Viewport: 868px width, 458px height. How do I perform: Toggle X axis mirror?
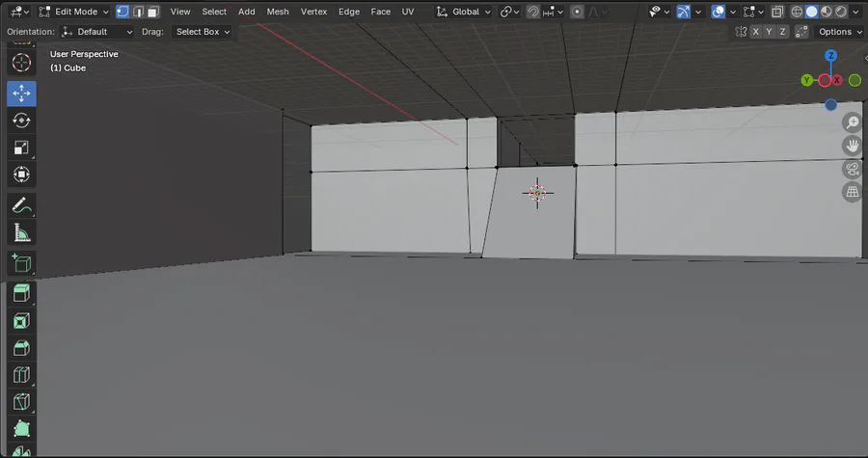755,32
